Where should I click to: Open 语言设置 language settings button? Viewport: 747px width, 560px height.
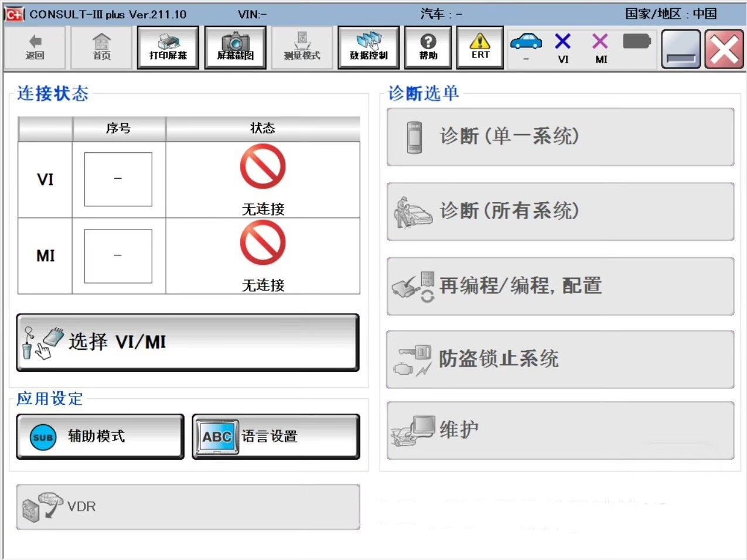[276, 436]
